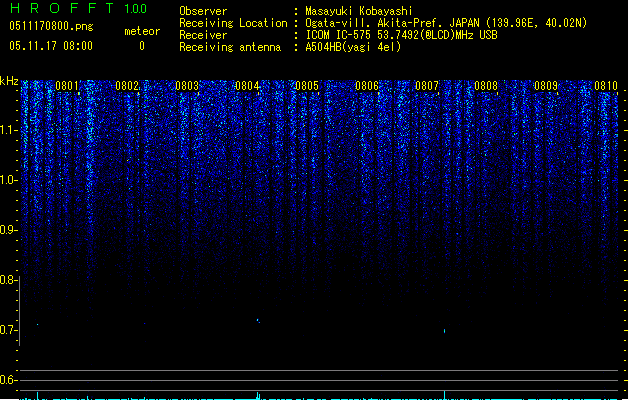Click the 0803 time marker
Viewport: 629px width, 400px height.
pyautogui.click(x=187, y=86)
